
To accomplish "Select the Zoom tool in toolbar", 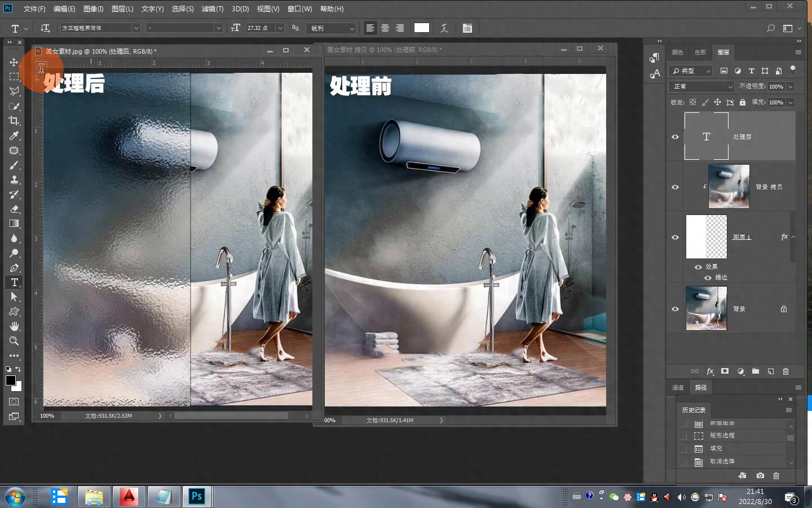I will (14, 341).
